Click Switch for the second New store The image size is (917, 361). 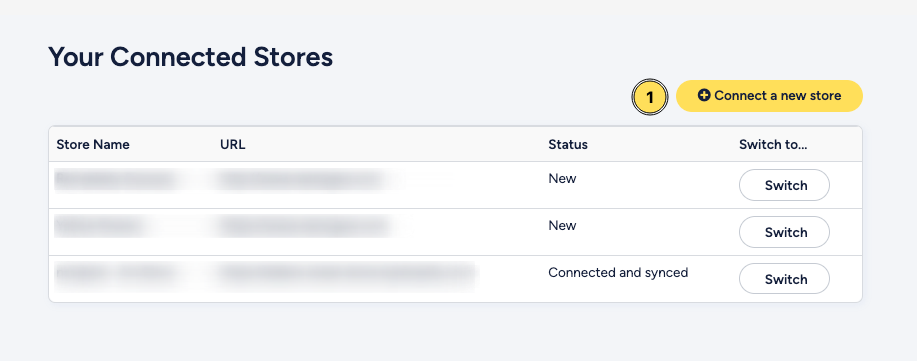pyautogui.click(x=784, y=232)
